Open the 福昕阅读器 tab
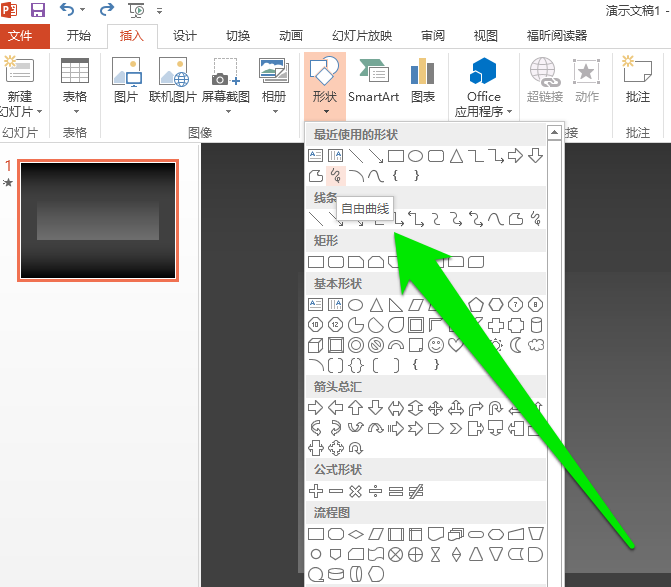The image size is (671, 587). [557, 36]
